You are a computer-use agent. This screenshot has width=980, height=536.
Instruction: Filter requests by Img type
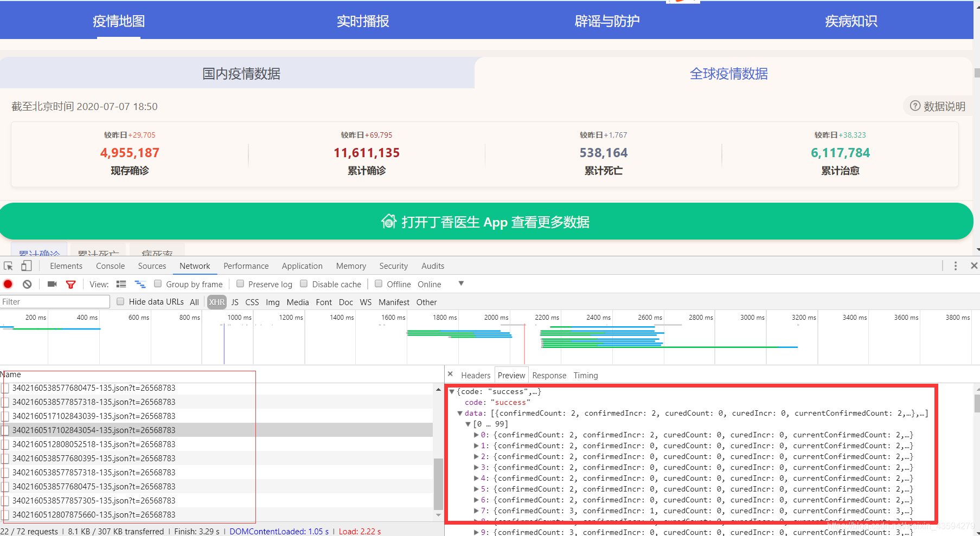pyautogui.click(x=273, y=302)
